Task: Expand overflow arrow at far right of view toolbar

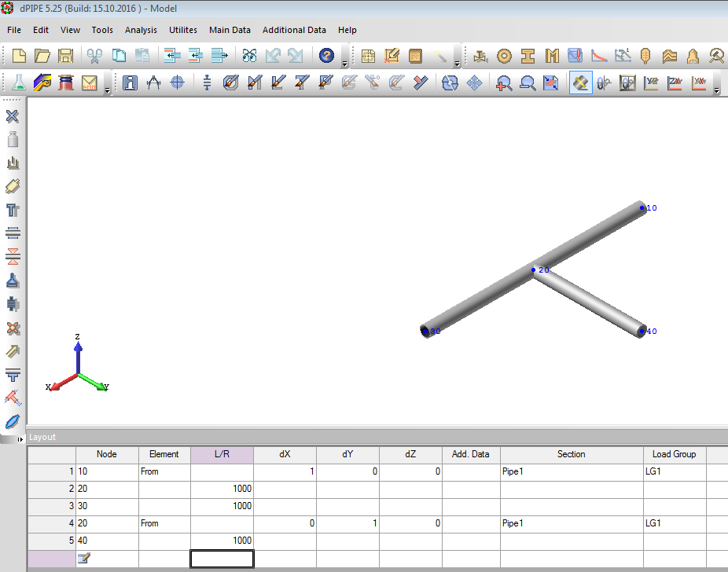Action: coord(716,90)
